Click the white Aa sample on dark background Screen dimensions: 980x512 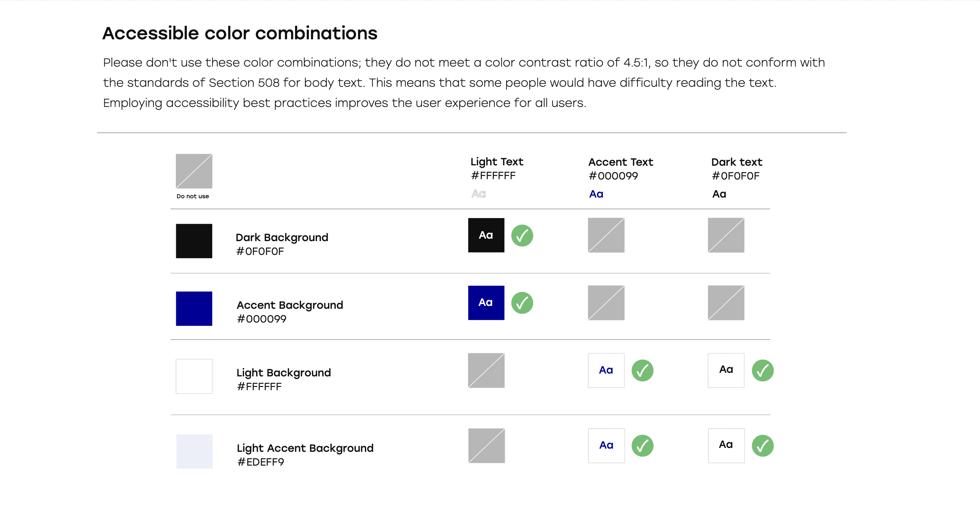486,235
